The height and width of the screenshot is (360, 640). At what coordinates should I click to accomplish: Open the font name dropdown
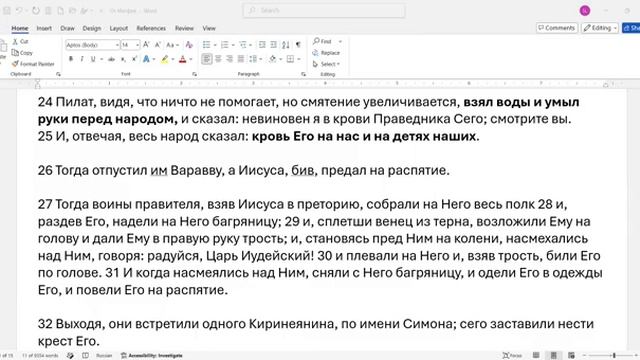[117, 45]
